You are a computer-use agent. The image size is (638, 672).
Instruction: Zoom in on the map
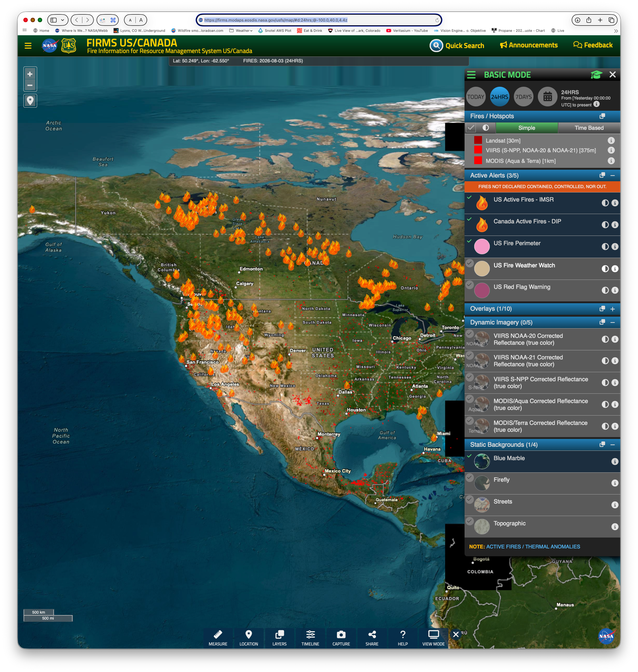30,74
